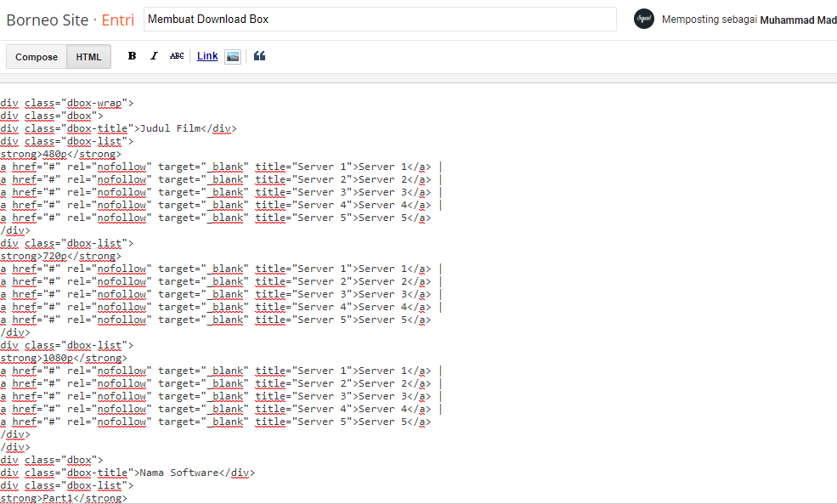Edit the title field Membuat Download Box
This screenshot has width=837, height=504.
(x=380, y=19)
